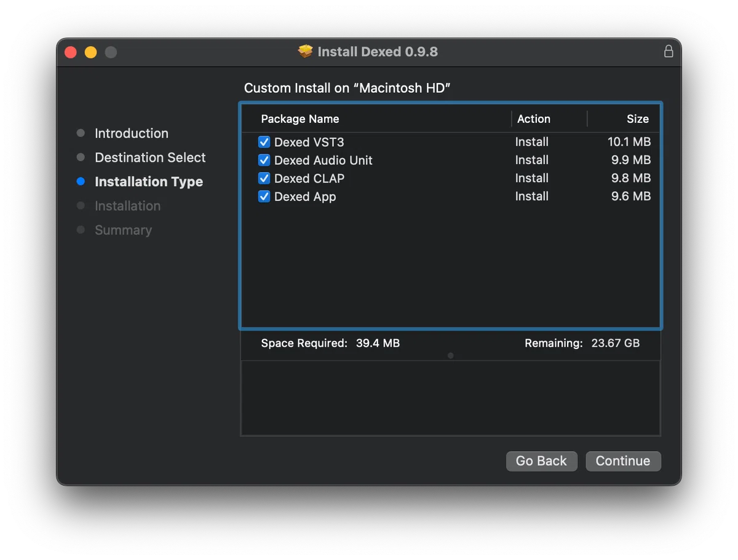Click the Install Dexed 0.9.8 window title
This screenshot has height=560, width=738.
[378, 52]
